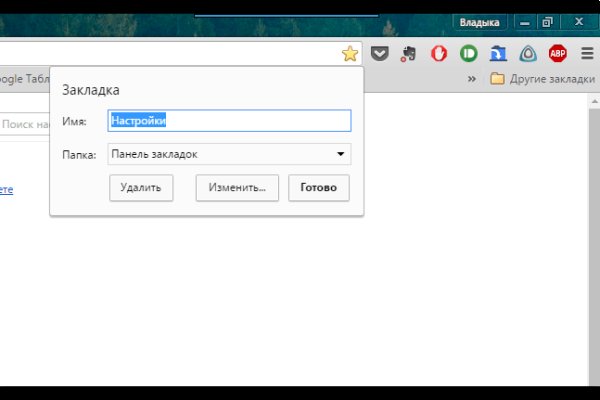The image size is (600, 400).
Task: Click the blue folder arrow extension icon
Action: coord(498,54)
